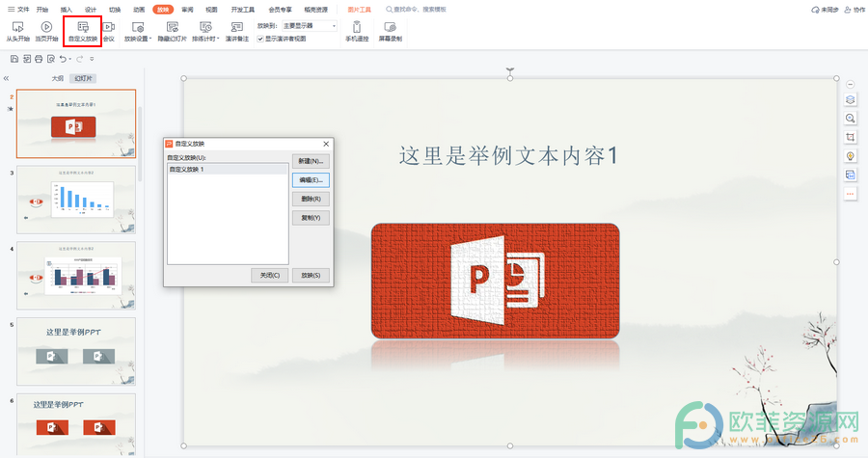Open the 图片工具 tab
Image resolution: width=868 pixels, height=458 pixels.
[x=360, y=10]
